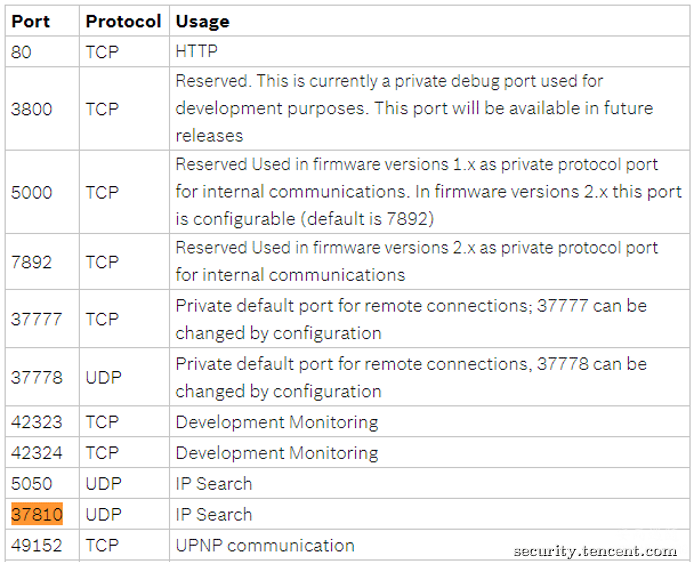Click the UPNP communication cell
The width and height of the screenshot is (693, 562).
265,545
